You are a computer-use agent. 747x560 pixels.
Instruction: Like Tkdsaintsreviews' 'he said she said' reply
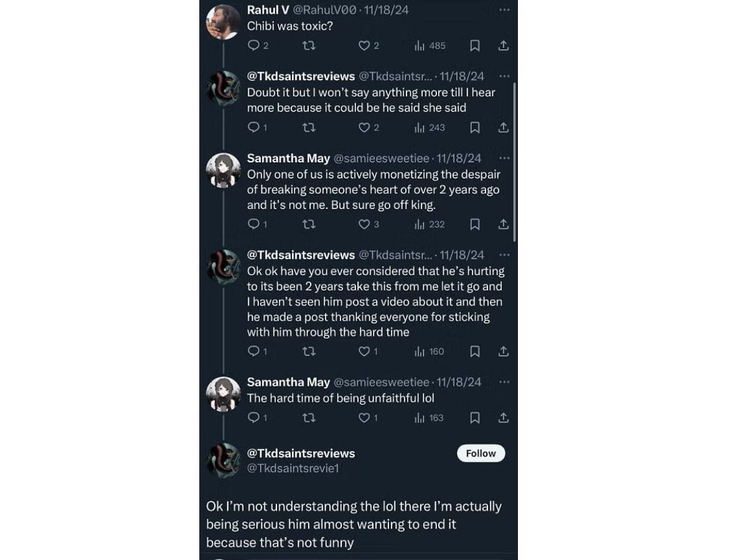365,127
